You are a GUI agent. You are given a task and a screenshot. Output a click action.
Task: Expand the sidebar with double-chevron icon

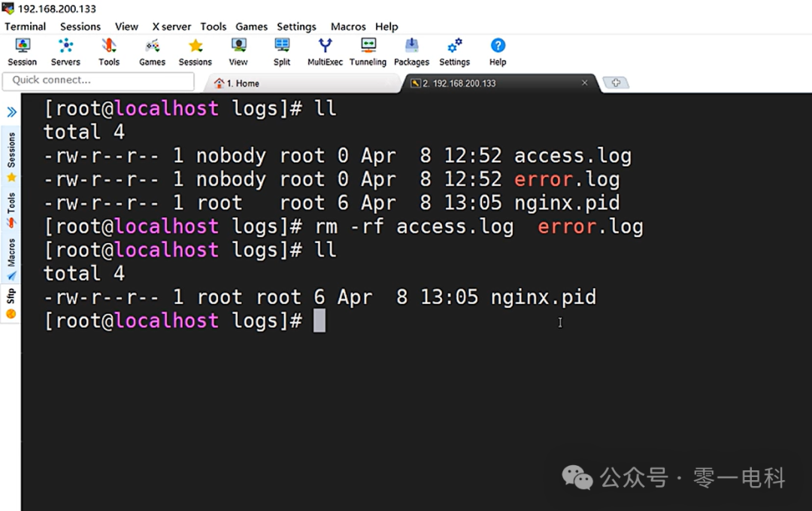(x=11, y=112)
